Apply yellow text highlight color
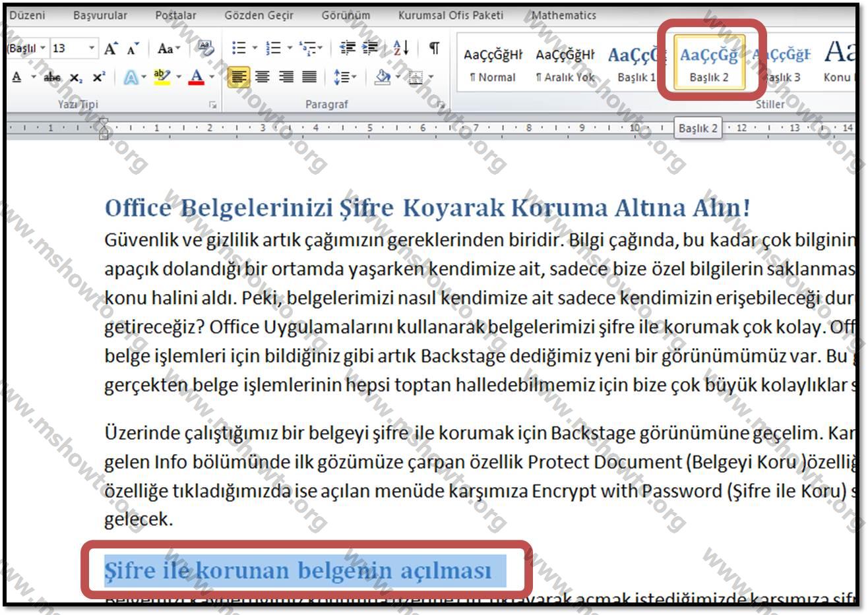 click(161, 78)
